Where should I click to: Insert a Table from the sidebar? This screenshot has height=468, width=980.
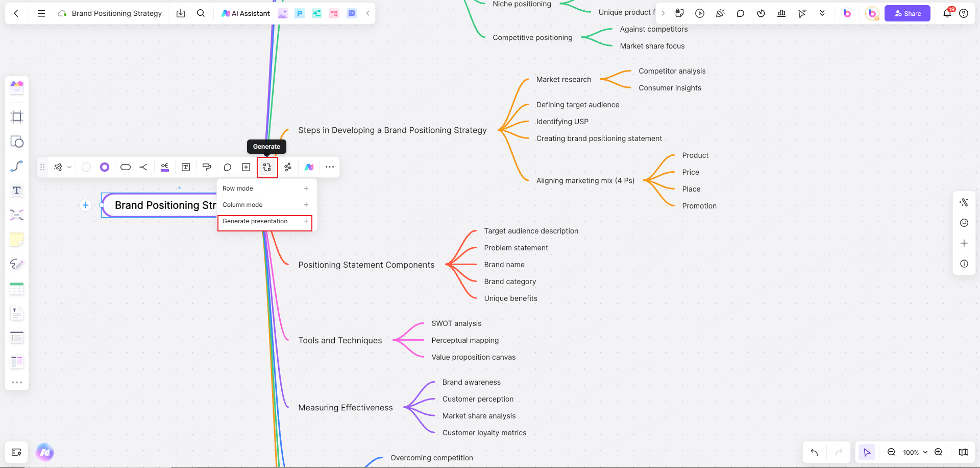click(x=17, y=289)
